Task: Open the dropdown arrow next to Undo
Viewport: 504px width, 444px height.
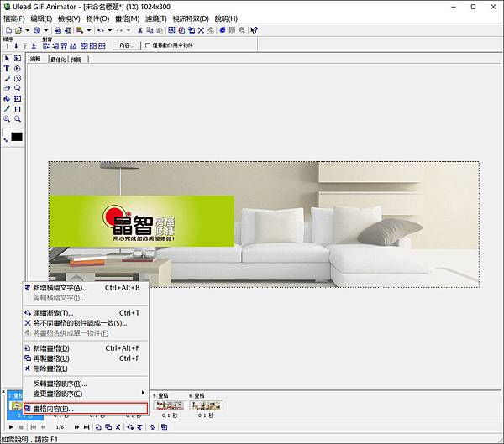Action: (108, 30)
